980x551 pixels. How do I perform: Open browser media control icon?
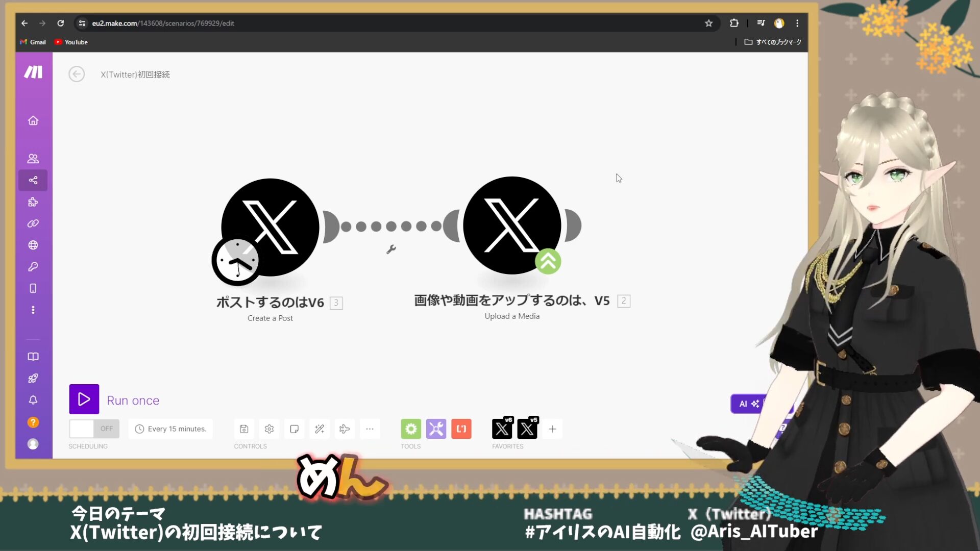pyautogui.click(x=761, y=23)
